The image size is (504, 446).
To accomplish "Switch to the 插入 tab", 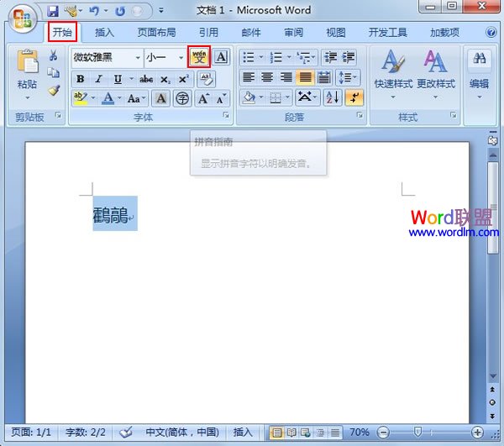I will (104, 33).
